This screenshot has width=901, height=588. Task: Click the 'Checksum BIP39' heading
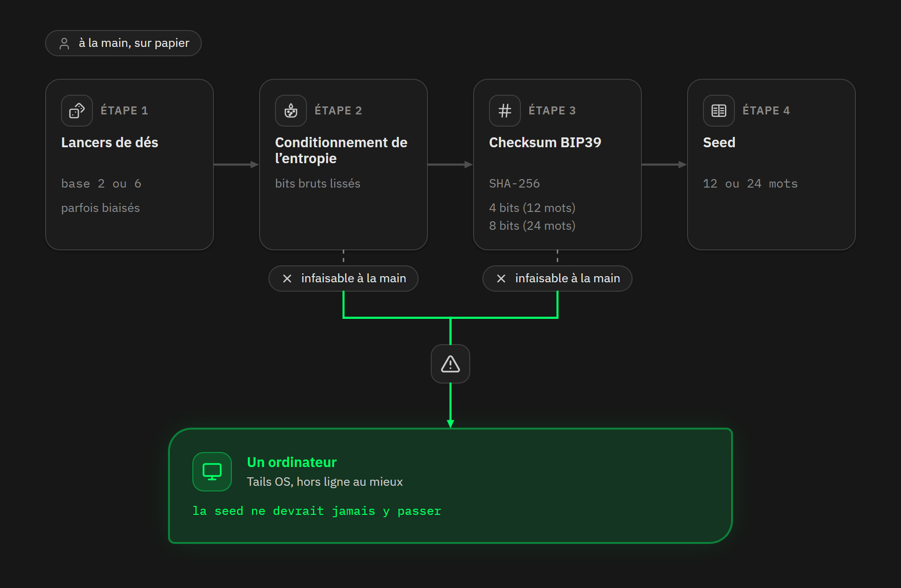pyautogui.click(x=545, y=143)
